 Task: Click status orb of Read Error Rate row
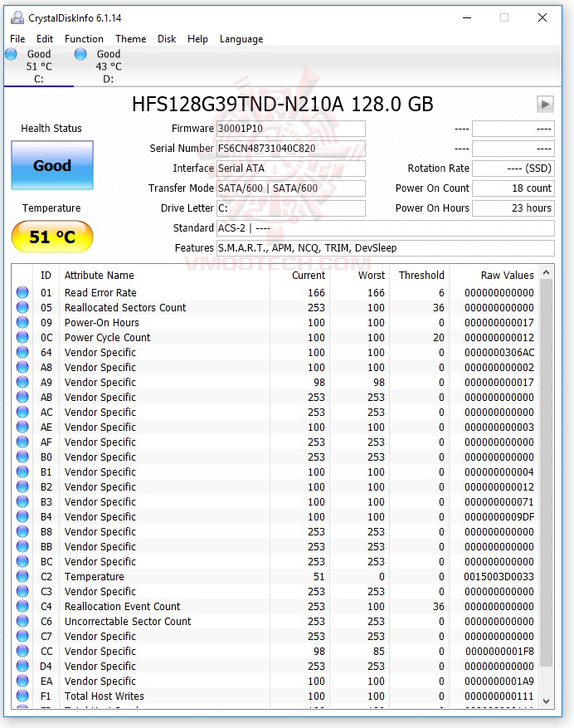[22, 292]
